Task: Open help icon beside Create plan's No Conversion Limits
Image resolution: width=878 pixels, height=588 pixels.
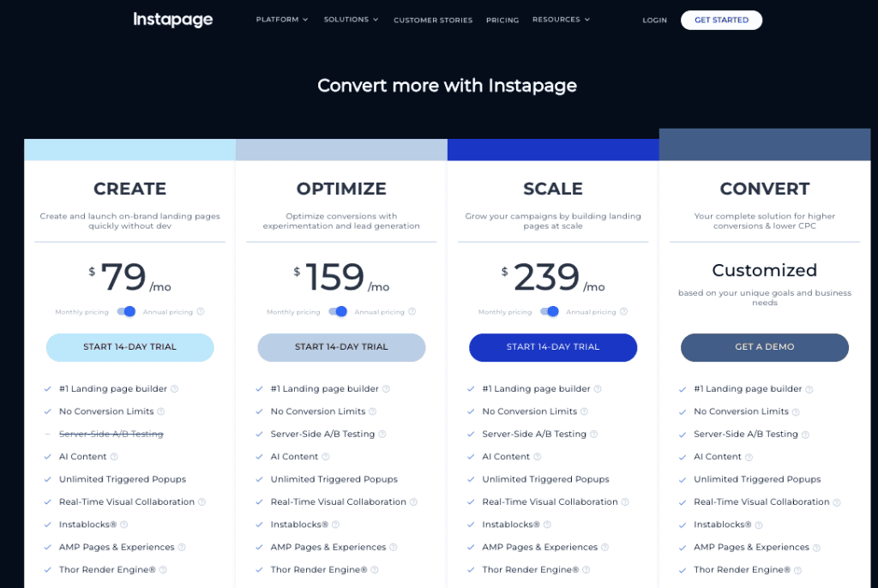Action: pos(160,411)
